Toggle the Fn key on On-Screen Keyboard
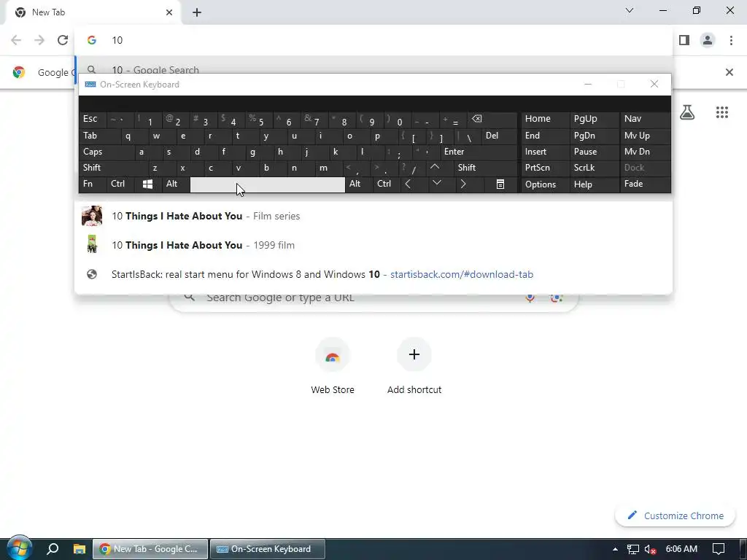The width and height of the screenshot is (747, 560). click(x=93, y=184)
